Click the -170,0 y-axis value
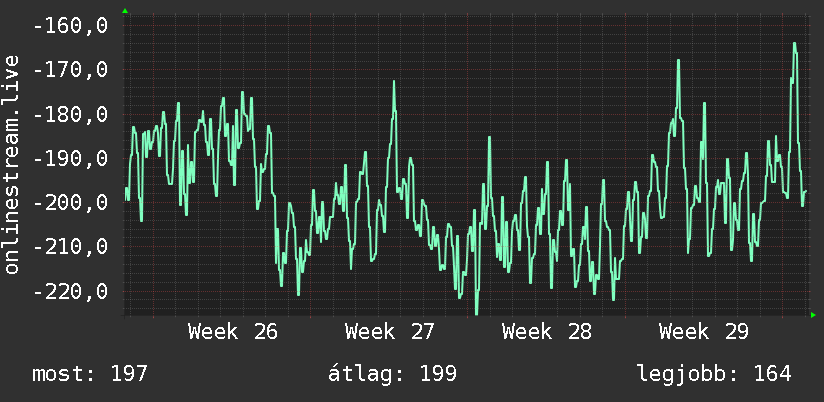This screenshot has width=824, height=402. 70,70
